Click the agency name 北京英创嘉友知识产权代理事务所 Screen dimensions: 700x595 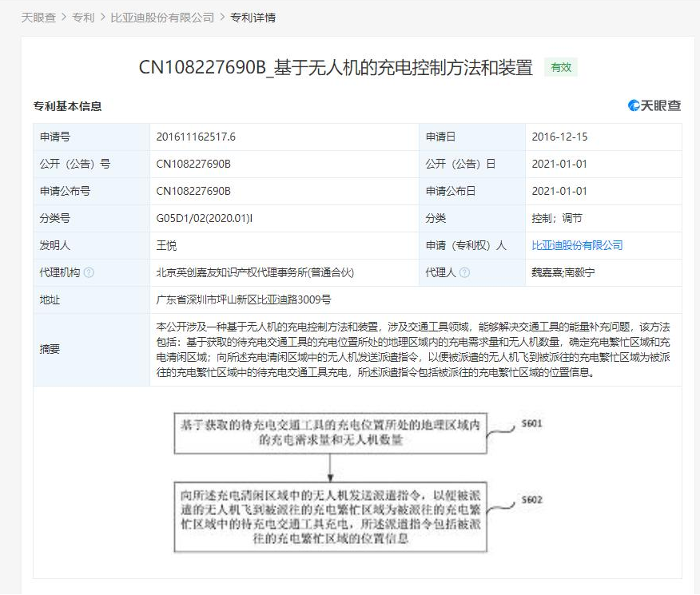click(255, 272)
